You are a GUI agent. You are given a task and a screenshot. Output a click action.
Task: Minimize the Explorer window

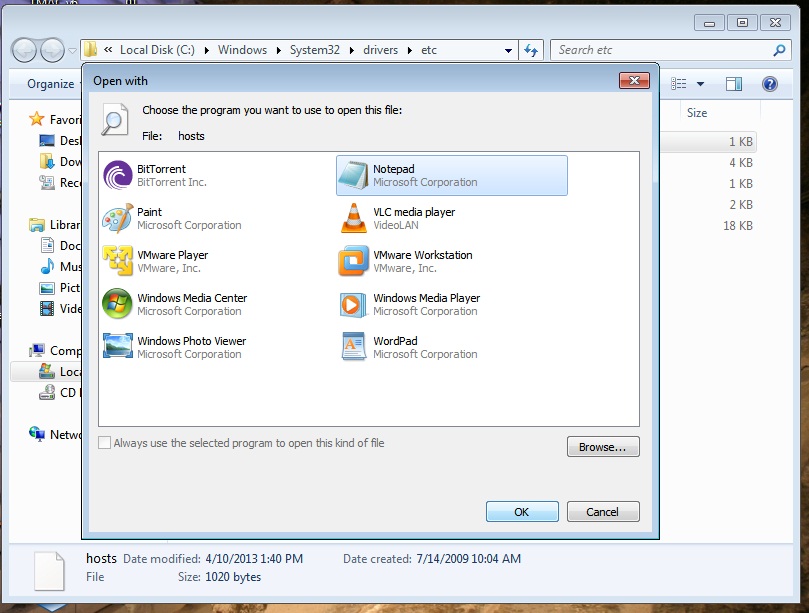tap(709, 23)
